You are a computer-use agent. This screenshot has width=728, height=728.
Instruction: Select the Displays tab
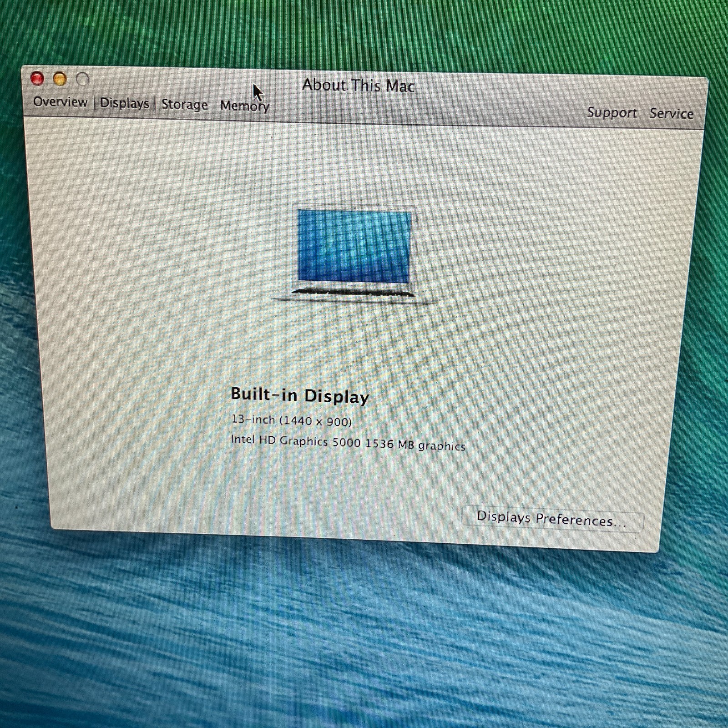(x=125, y=103)
